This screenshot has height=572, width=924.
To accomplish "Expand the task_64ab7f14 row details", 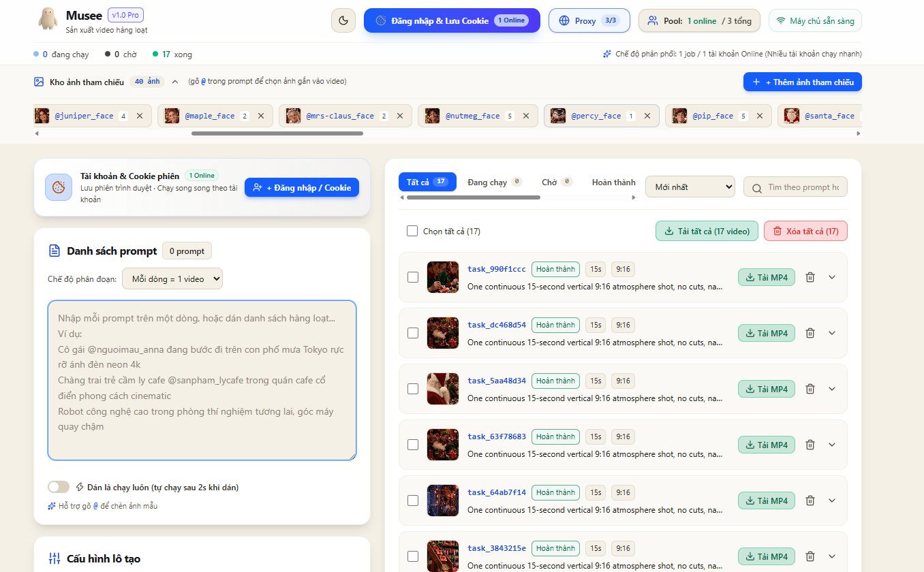I will 831,500.
